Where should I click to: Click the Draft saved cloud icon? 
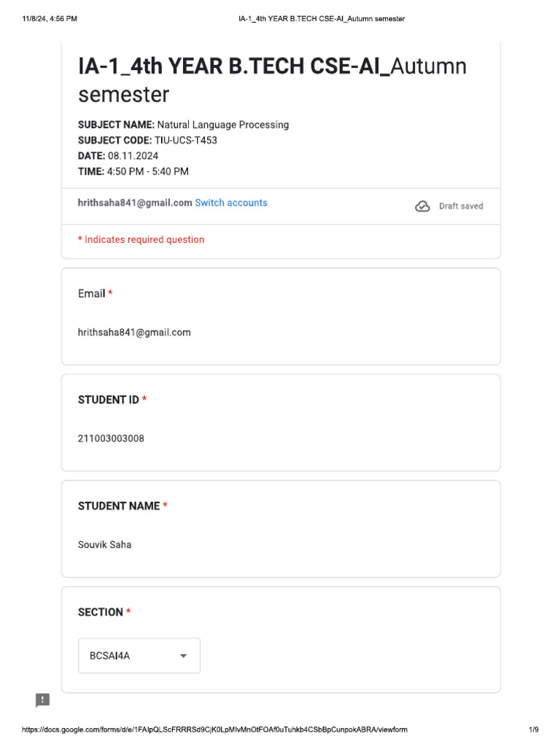[422, 206]
